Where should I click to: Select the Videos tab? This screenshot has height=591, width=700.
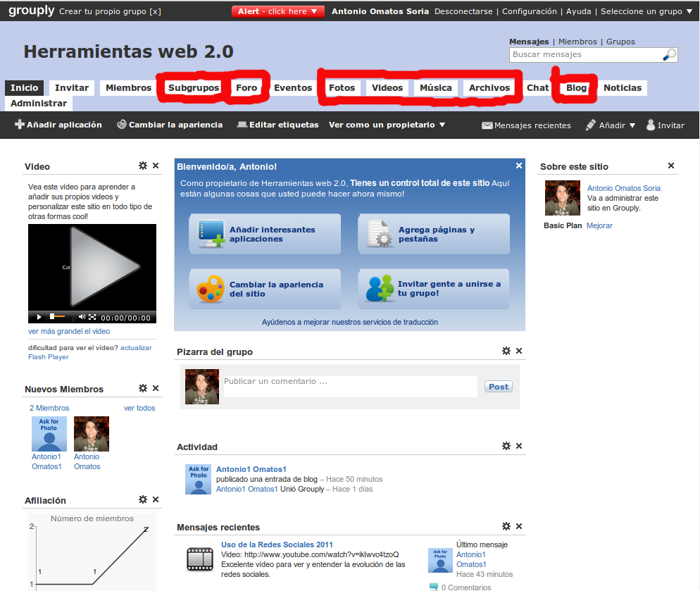click(387, 87)
